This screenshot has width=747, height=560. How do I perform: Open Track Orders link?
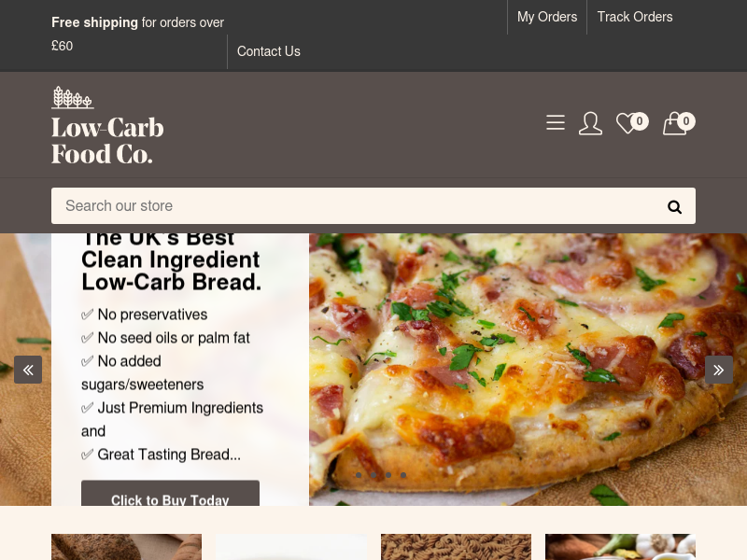635,17
